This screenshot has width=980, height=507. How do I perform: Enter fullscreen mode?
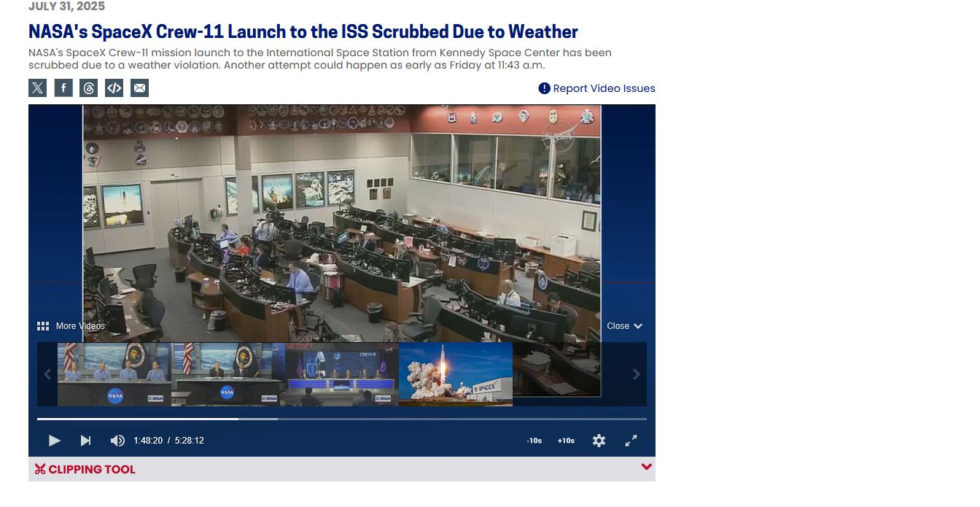point(631,441)
